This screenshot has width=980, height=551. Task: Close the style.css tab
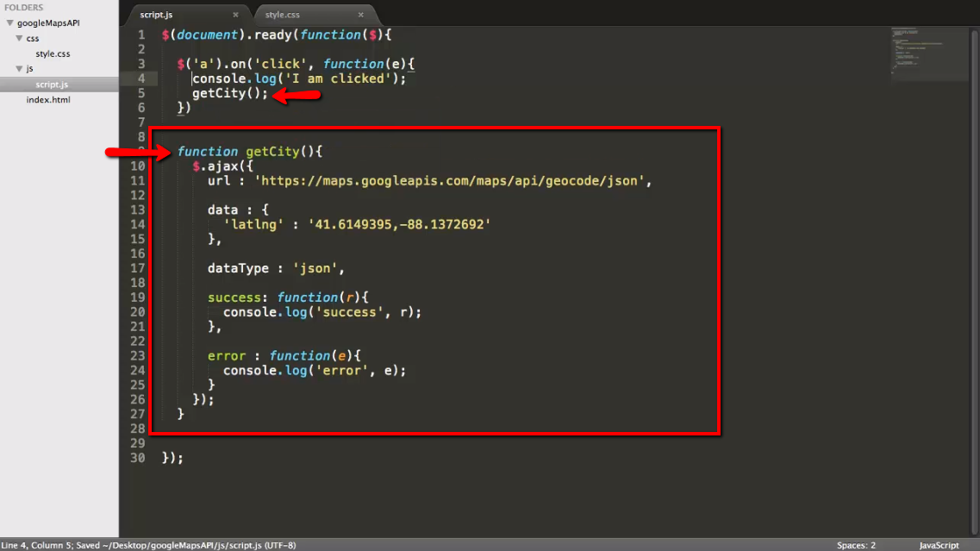click(x=360, y=15)
